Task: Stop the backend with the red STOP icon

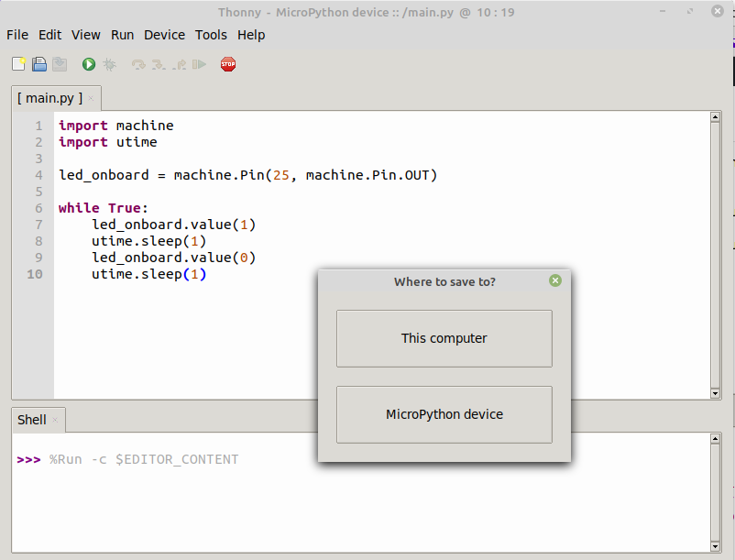Action: pos(228,64)
